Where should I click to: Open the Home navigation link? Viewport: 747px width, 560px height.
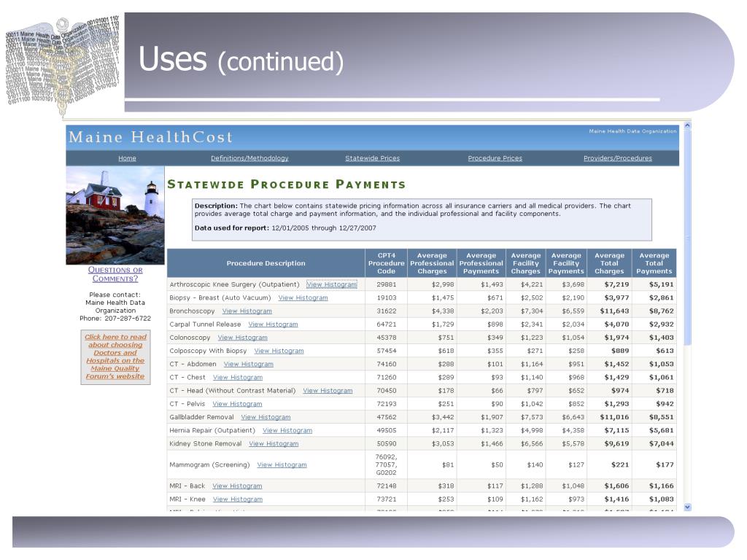(127, 158)
